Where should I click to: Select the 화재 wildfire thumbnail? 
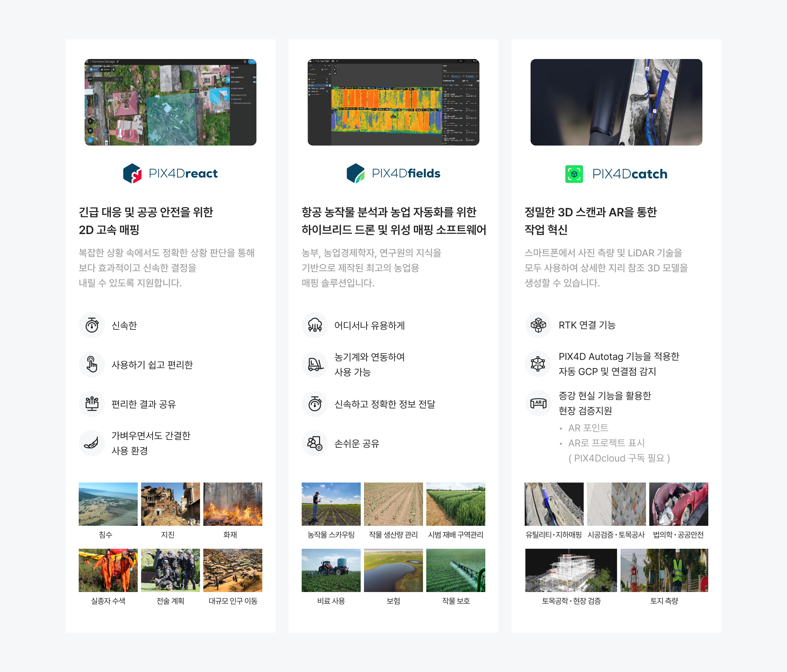[232, 504]
